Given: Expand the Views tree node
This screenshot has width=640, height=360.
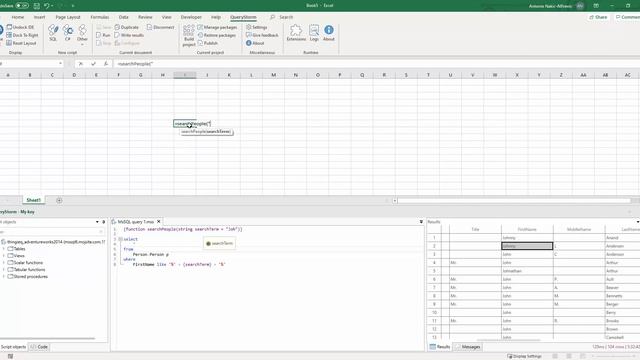Looking at the screenshot, I should point(4,256).
